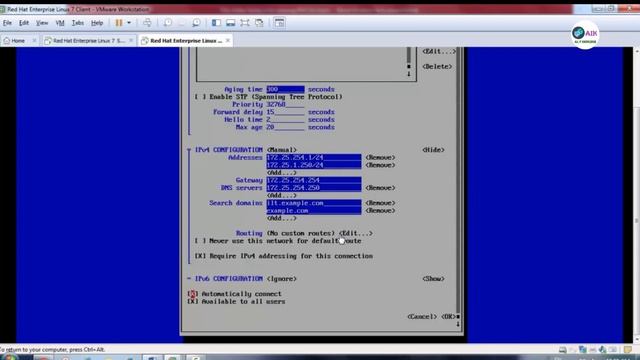The image size is (640, 360).
Task: Toggle Available to all users checkbox
Action: click(x=193, y=302)
